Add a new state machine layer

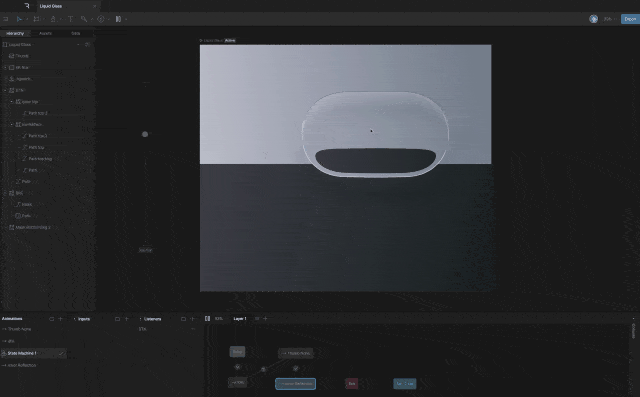click(265, 319)
